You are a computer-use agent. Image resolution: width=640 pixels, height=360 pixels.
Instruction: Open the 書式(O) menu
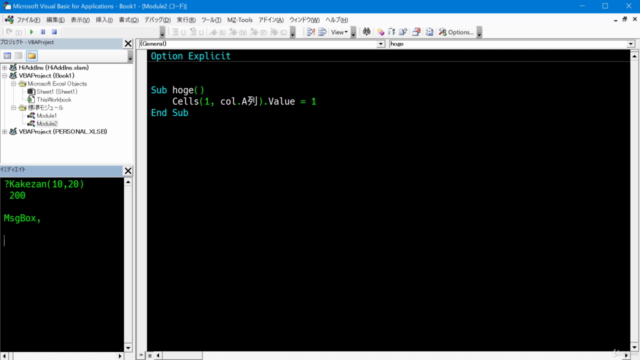[129, 20]
